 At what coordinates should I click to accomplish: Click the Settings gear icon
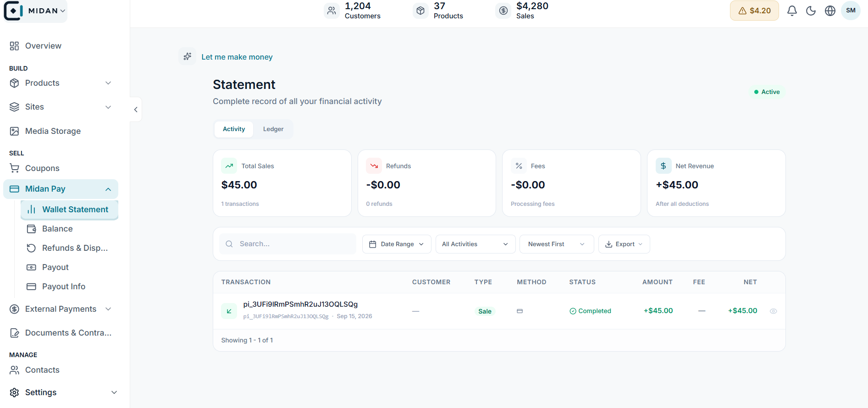[x=14, y=392]
